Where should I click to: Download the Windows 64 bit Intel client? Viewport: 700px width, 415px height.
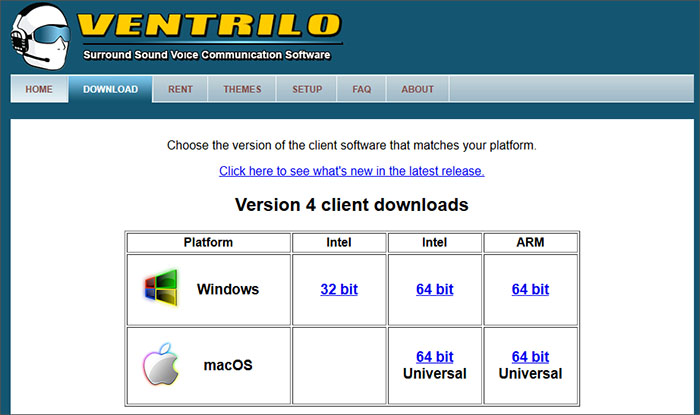[434, 289]
